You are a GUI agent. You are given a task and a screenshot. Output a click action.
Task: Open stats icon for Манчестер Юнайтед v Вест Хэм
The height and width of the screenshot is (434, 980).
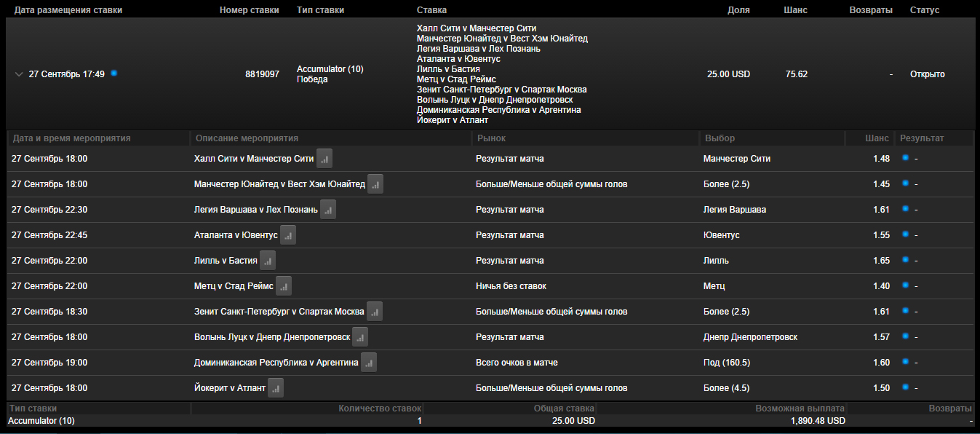click(x=375, y=184)
